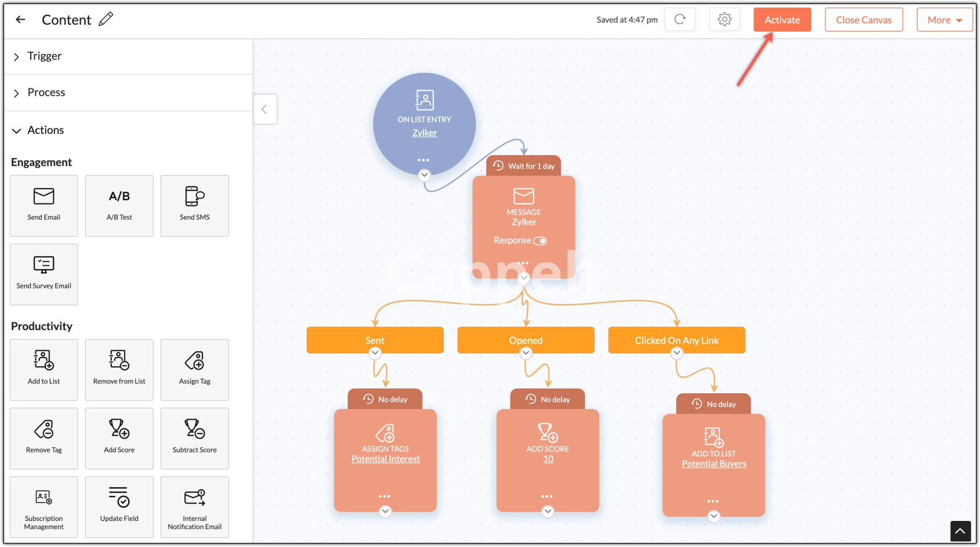This screenshot has height=547, width=980.
Task: Choose the Assign Tag action
Action: 194,369
